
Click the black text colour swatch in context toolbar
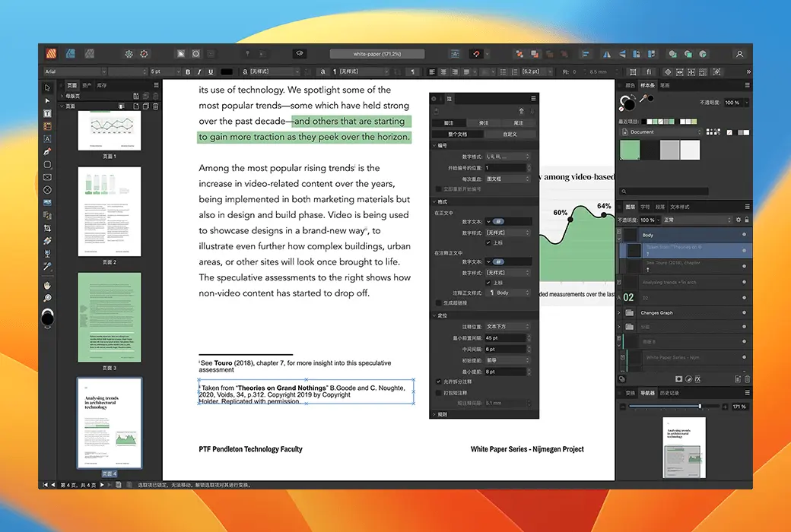(227, 71)
